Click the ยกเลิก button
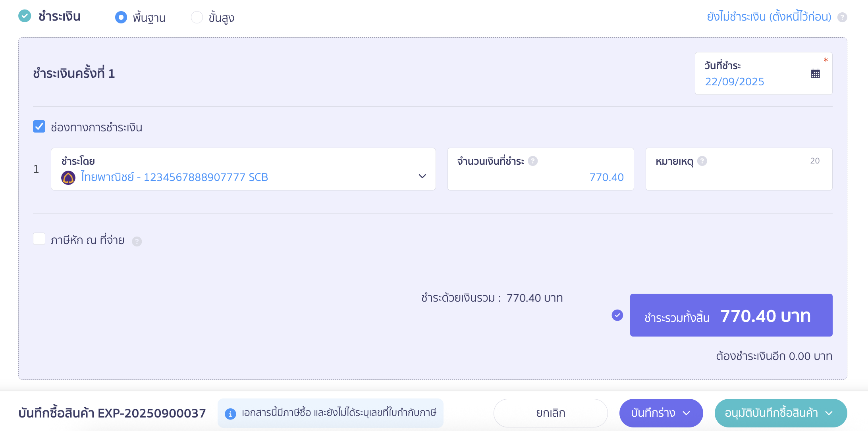This screenshot has height=431, width=868. tap(550, 413)
